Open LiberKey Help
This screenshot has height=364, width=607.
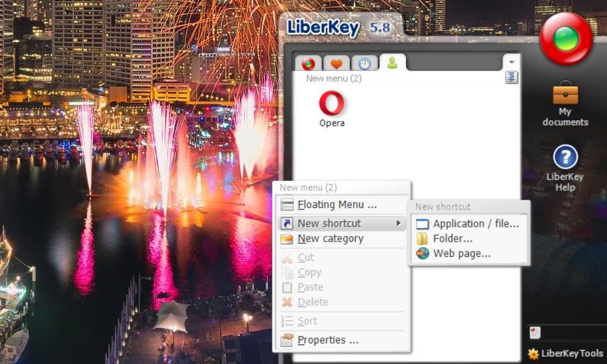[565, 168]
